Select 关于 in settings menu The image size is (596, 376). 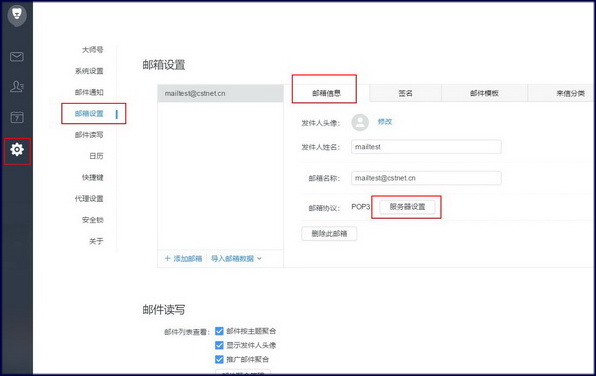[96, 241]
